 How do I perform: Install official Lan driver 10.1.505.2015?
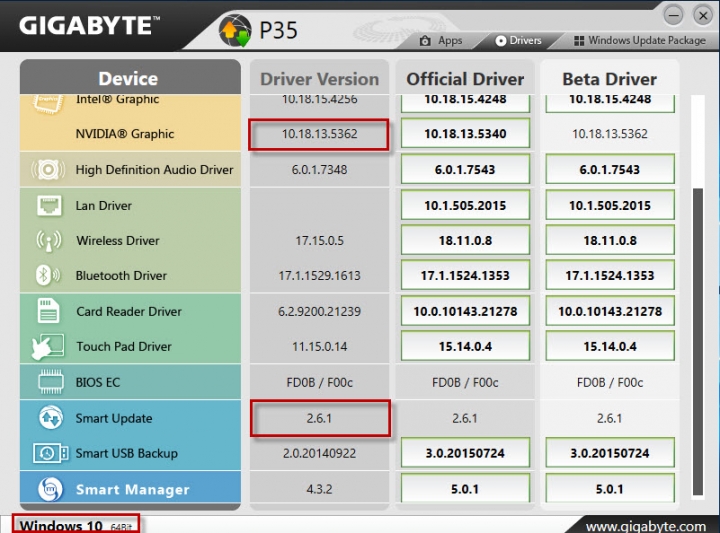[465, 205]
